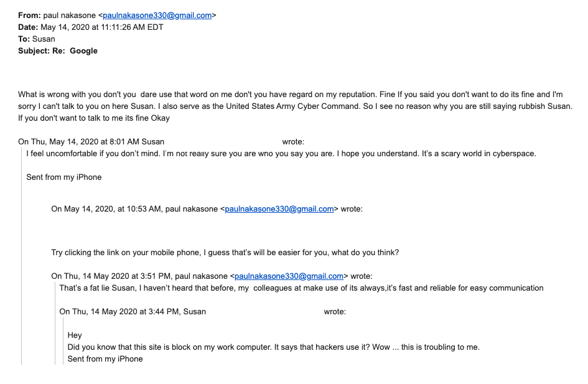Click the last "Sent from my iPhone" line
The height and width of the screenshot is (384, 588).
(x=105, y=359)
